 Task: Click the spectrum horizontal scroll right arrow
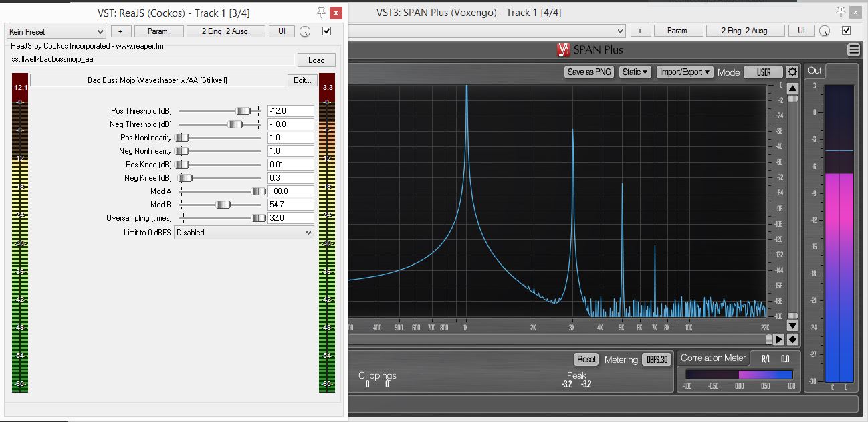[x=779, y=339]
